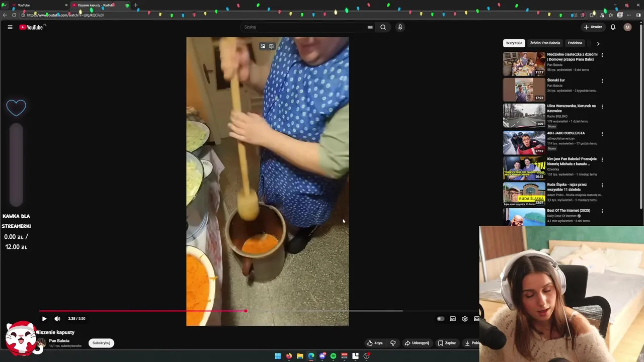The image size is (644, 362).
Task: Open the Pan Babcia channel link
Action: point(59,341)
